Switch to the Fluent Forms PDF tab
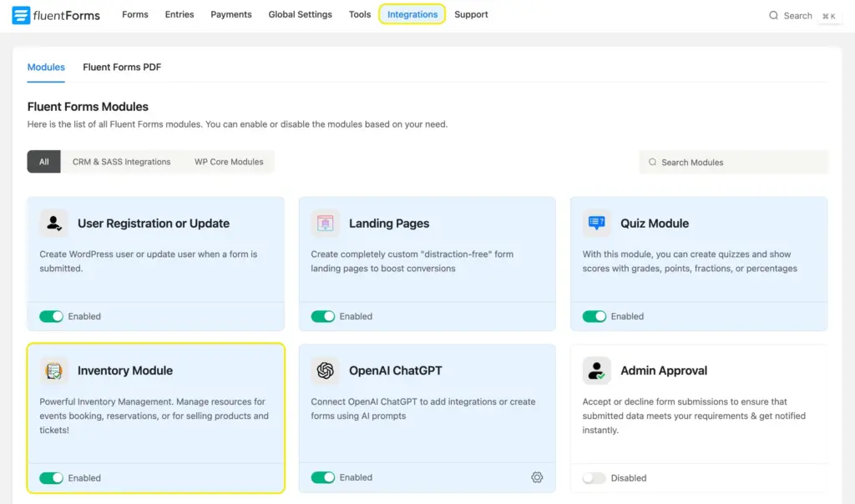855x504 pixels. 122,67
